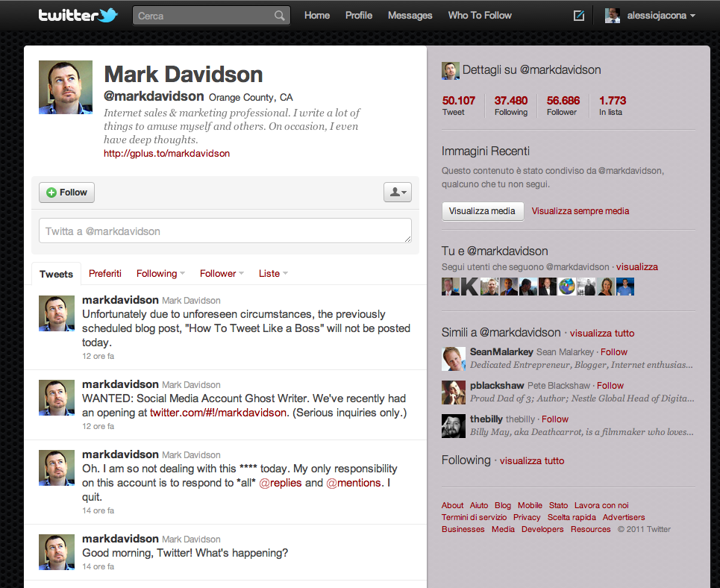Click Mark Davidson's large profile picture
Screen dimensions: 720x588
[66, 87]
